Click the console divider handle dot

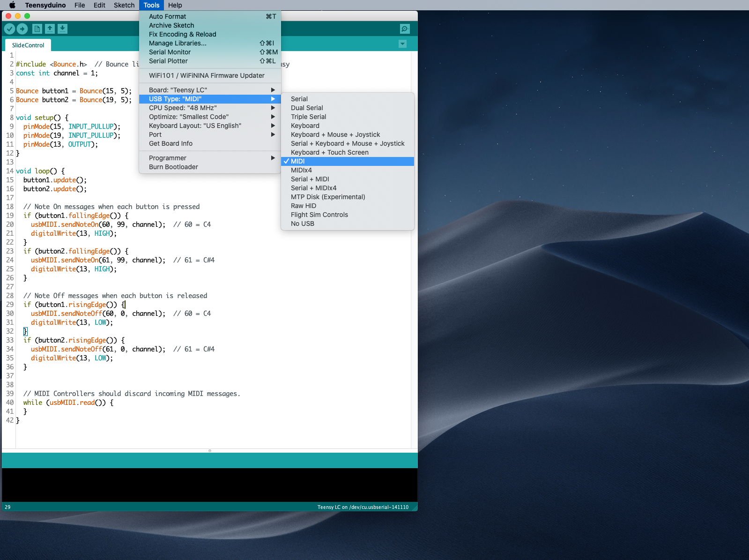pyautogui.click(x=210, y=451)
